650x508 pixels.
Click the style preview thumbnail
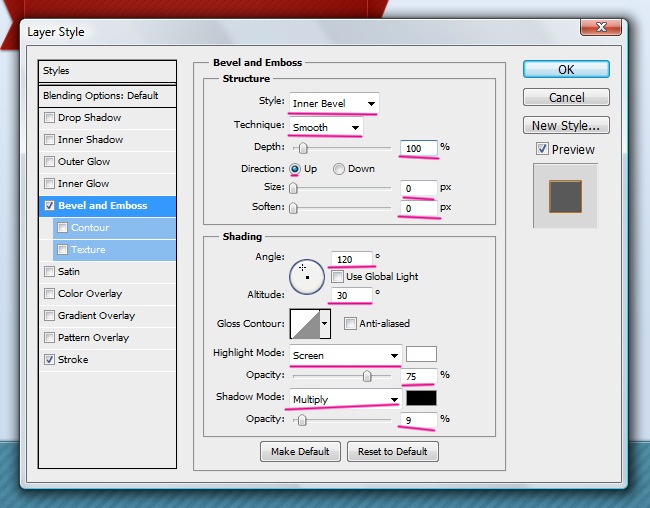(565, 195)
